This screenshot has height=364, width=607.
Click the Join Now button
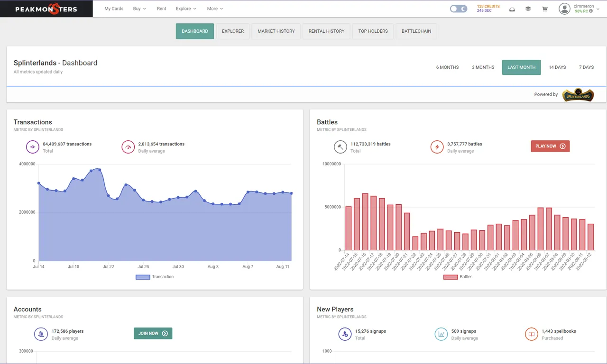click(x=153, y=333)
